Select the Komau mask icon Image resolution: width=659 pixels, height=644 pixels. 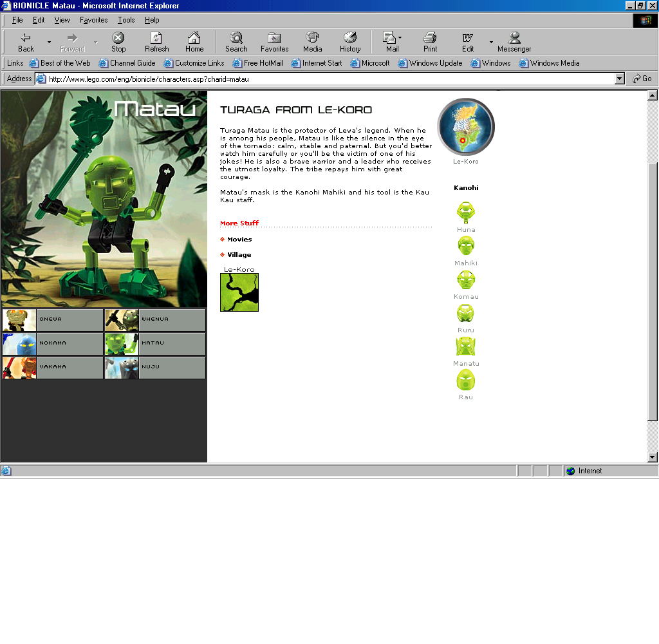466,279
